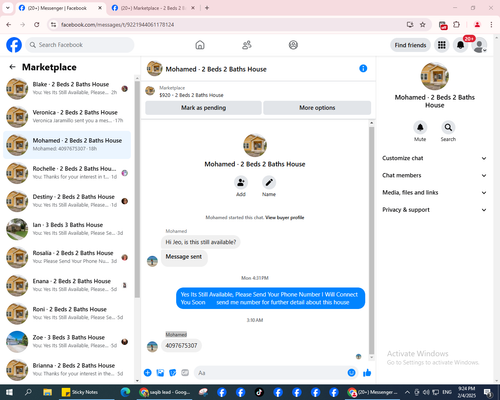The width and height of the screenshot is (500, 400).
Task: Click in Search Facebook field
Action: pos(80,45)
